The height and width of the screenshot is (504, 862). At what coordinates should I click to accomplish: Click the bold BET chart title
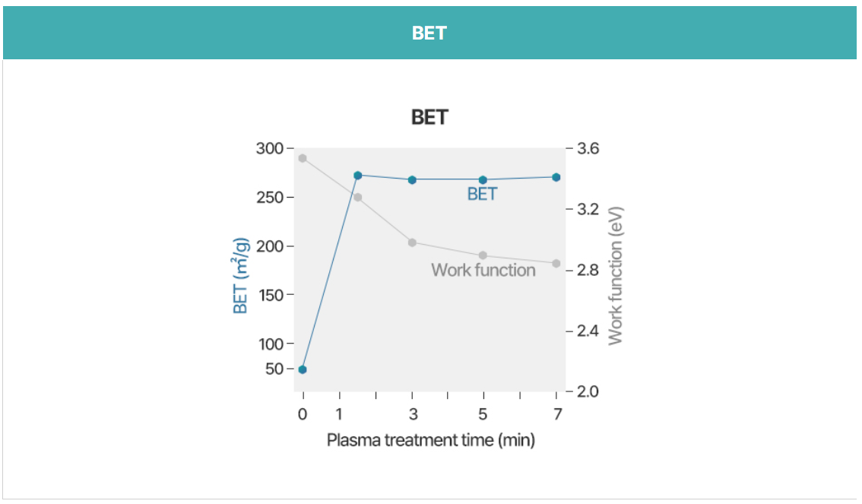(x=430, y=117)
